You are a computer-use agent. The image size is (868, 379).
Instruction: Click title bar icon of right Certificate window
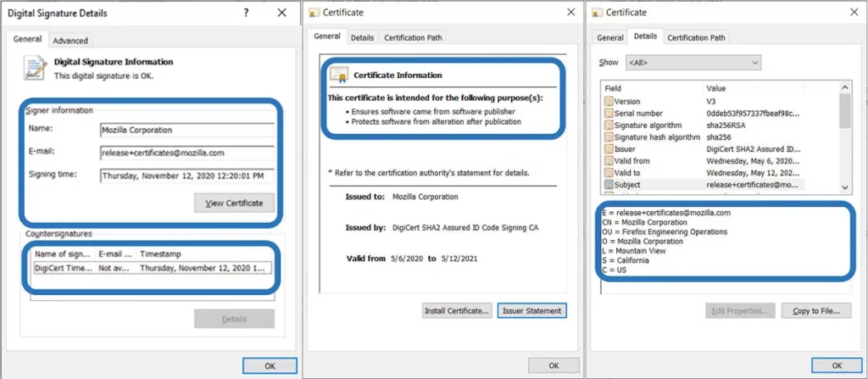coord(598,12)
